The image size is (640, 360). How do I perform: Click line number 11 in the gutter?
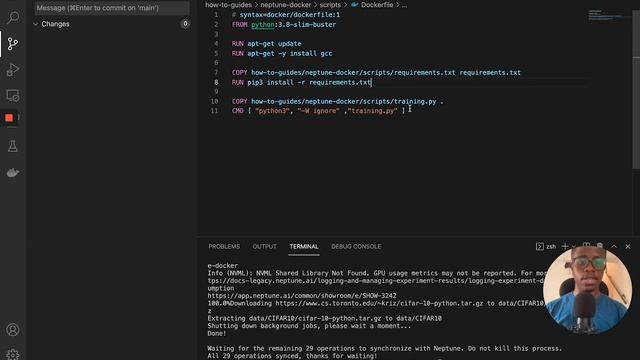click(214, 111)
